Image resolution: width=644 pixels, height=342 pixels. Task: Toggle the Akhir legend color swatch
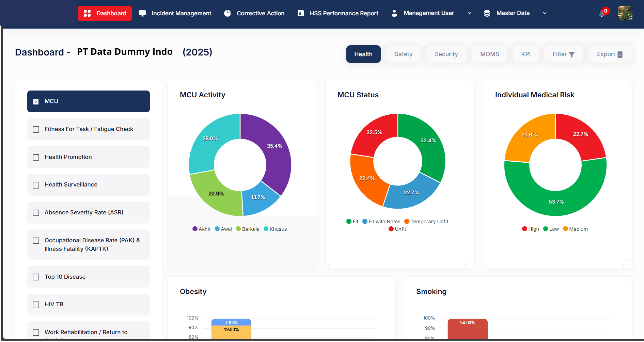[195, 229]
